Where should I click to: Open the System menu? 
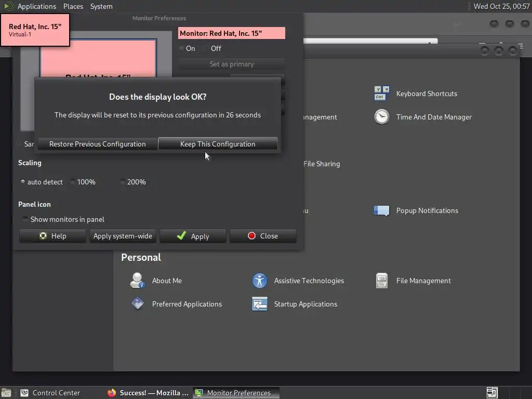[x=101, y=6]
